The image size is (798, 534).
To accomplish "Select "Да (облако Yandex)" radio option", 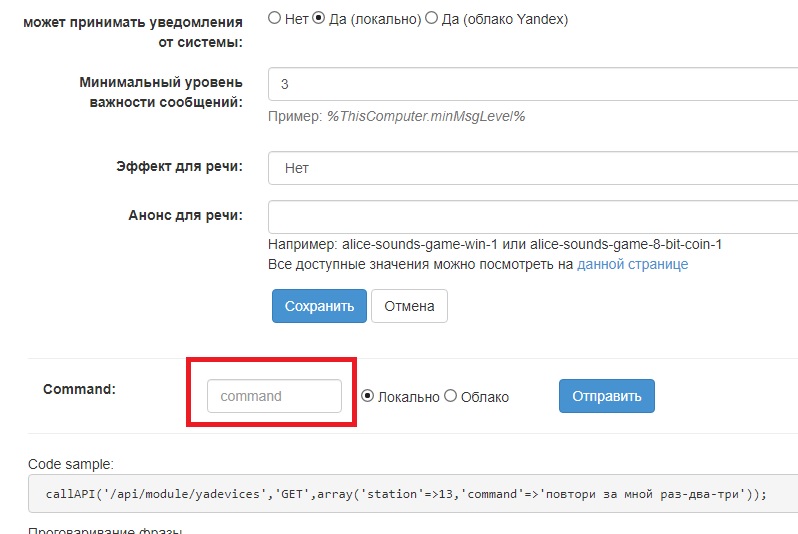I will click(431, 18).
